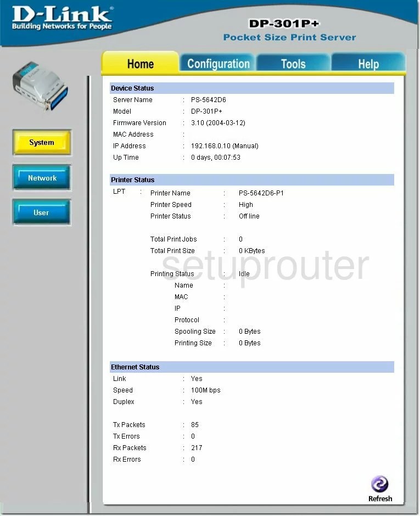Click printer speed value High
The width and height of the screenshot is (420, 516).
click(x=246, y=205)
